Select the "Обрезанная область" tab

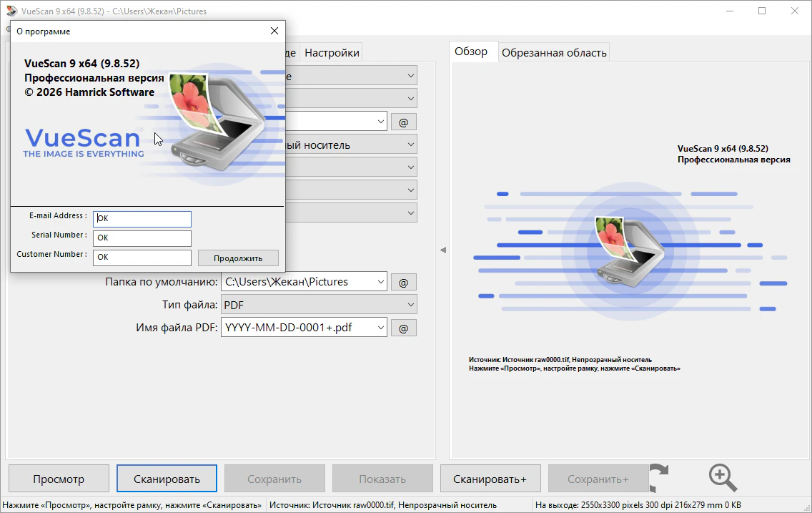pyautogui.click(x=554, y=52)
